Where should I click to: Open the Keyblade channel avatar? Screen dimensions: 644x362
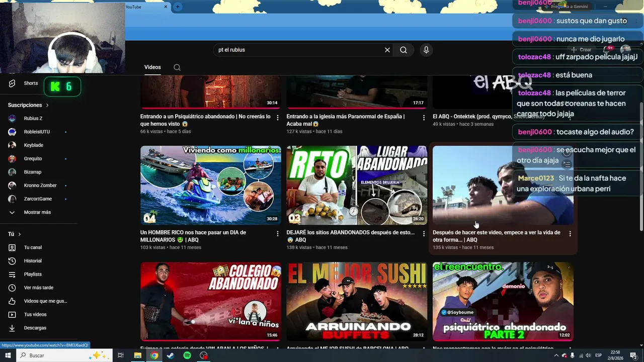(12, 145)
